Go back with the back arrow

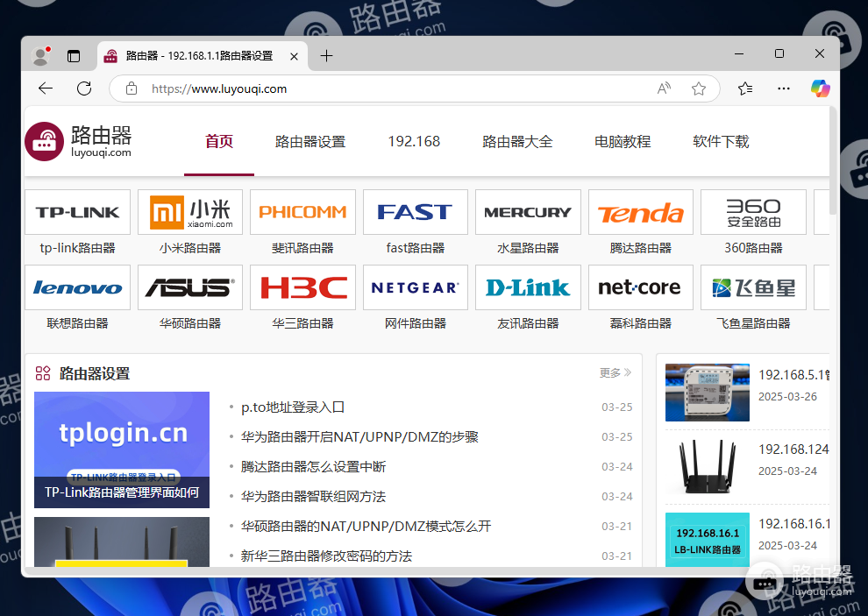[46, 89]
